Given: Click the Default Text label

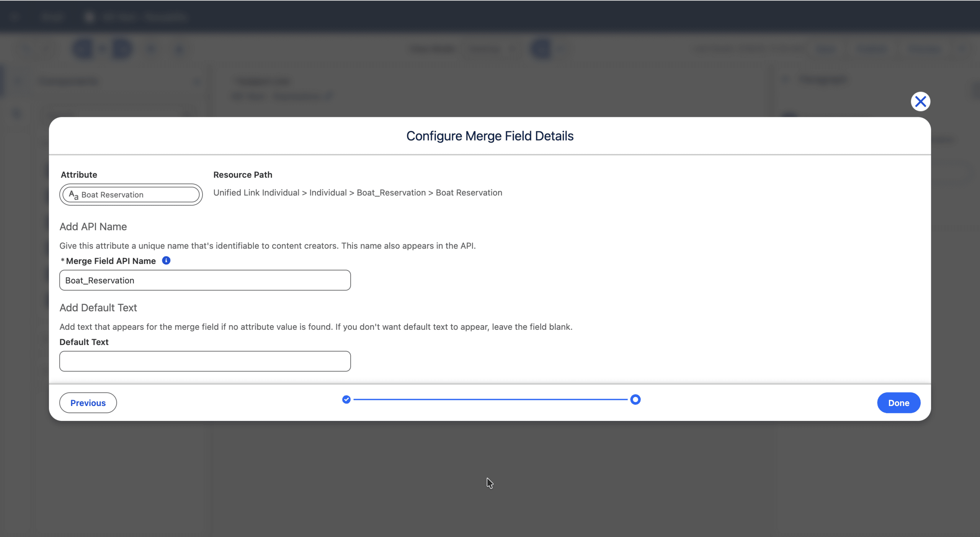Looking at the screenshot, I should [x=84, y=342].
